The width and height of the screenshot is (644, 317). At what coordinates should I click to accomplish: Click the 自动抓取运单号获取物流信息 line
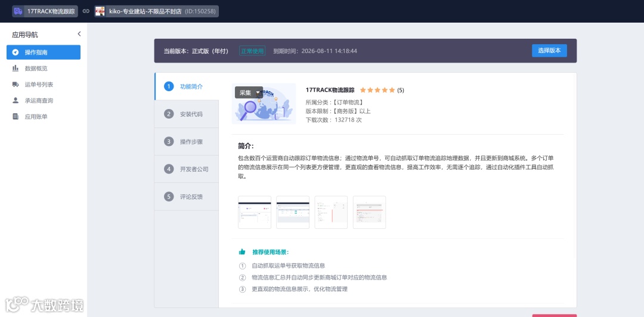coord(289,266)
